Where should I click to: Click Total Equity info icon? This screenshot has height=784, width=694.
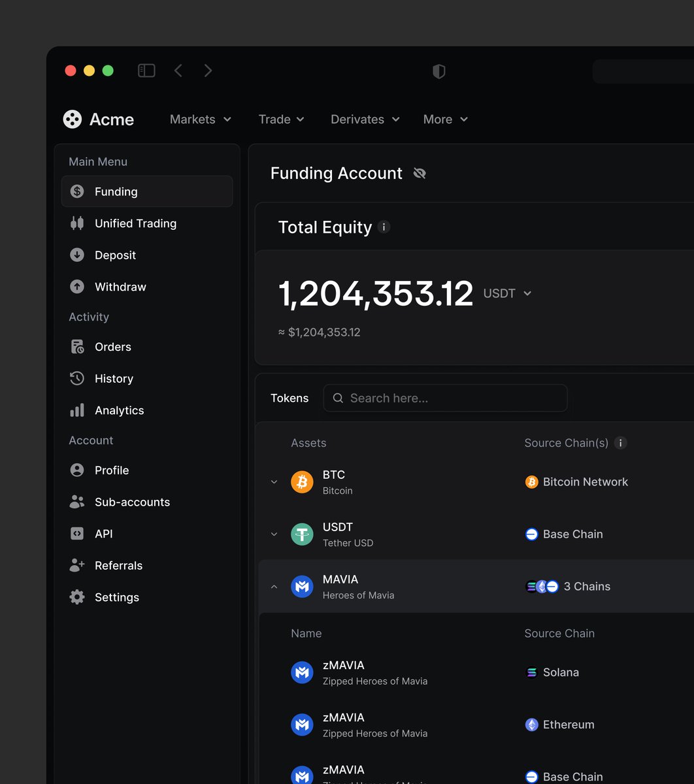point(384,227)
